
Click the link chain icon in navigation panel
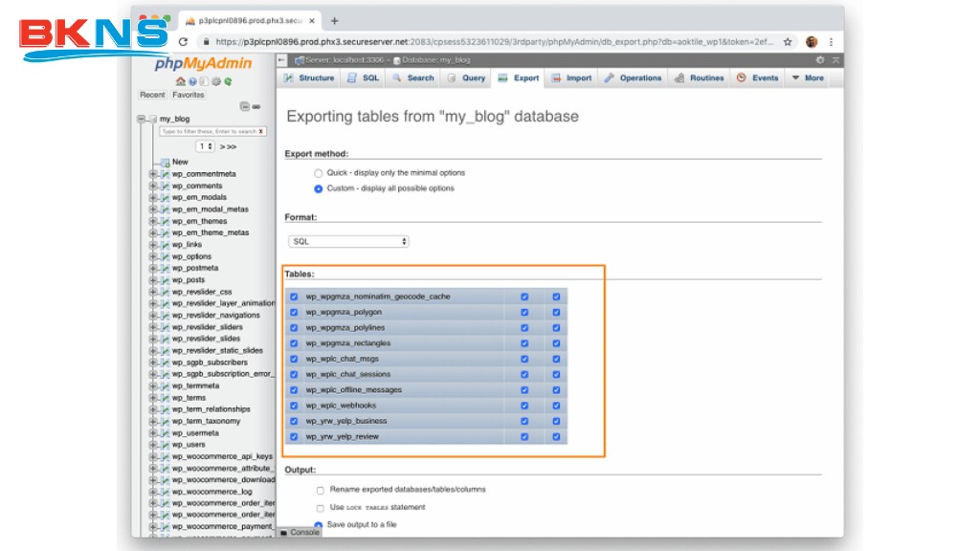(256, 106)
